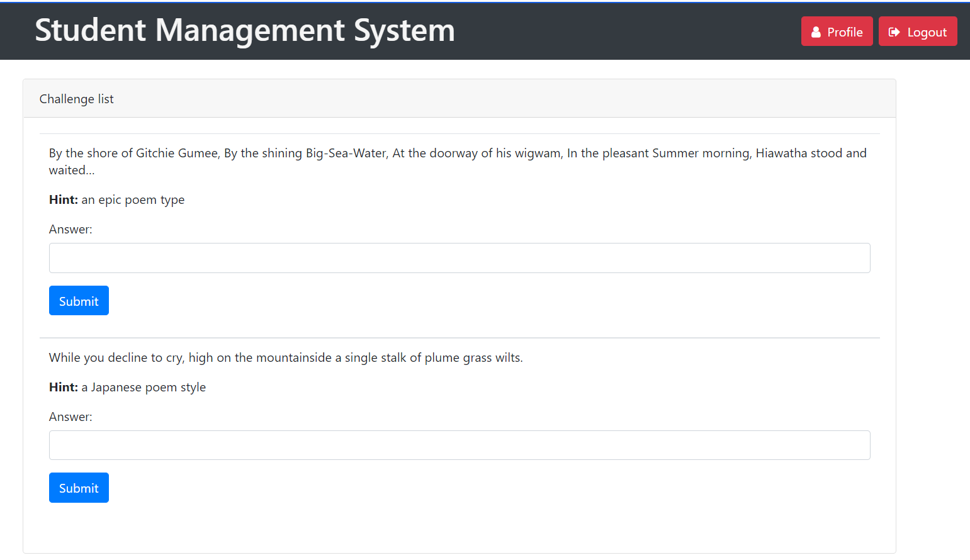This screenshot has width=970, height=560.
Task: Open your user Profile
Action: 837,31
